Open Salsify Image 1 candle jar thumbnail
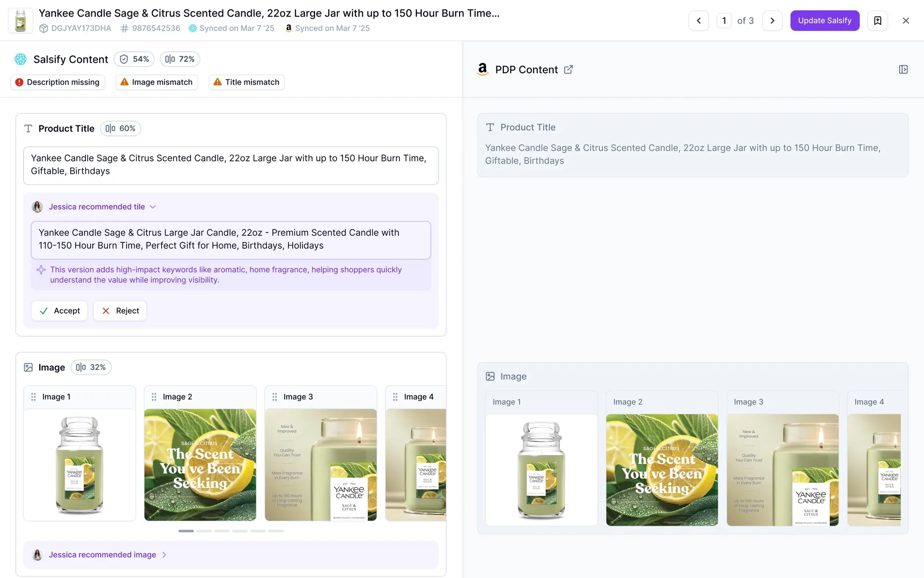Viewport: 924px width, 578px height. tap(79, 465)
